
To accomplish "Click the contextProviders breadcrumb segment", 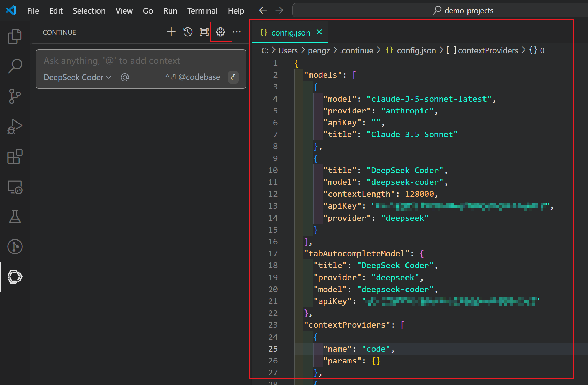I will 482,50.
